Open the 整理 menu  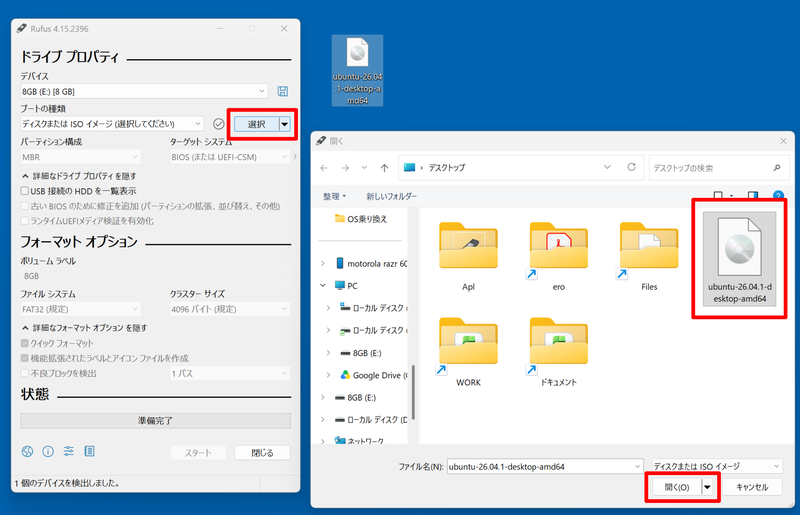[334, 196]
